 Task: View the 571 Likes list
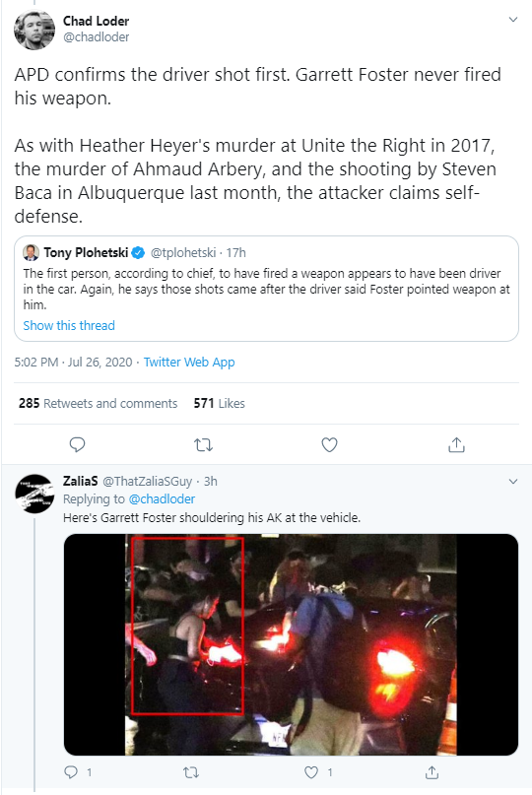(x=219, y=403)
